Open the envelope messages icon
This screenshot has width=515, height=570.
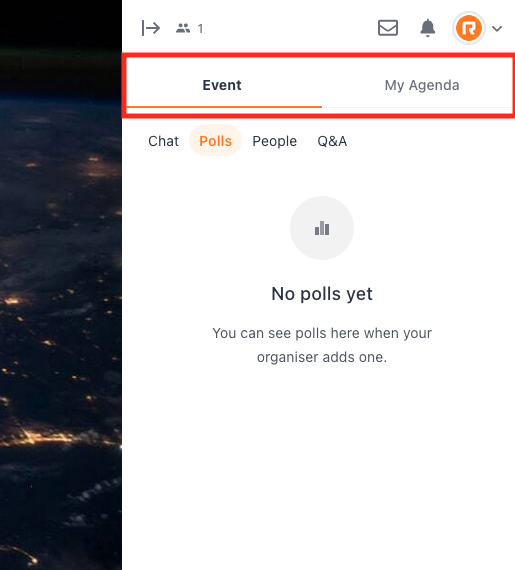pos(388,28)
